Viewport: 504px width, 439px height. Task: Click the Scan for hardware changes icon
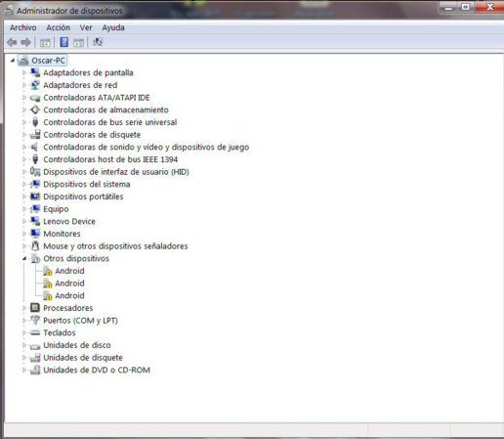pyautogui.click(x=98, y=42)
